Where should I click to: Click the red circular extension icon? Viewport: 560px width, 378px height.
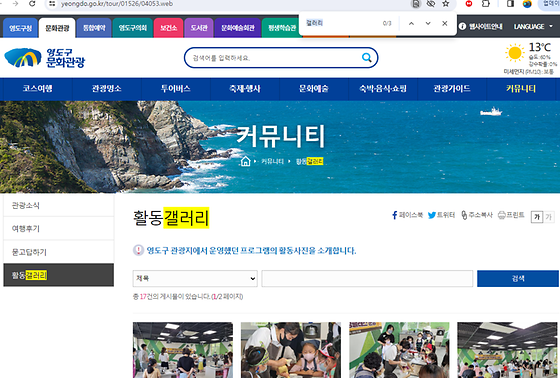[469, 4]
